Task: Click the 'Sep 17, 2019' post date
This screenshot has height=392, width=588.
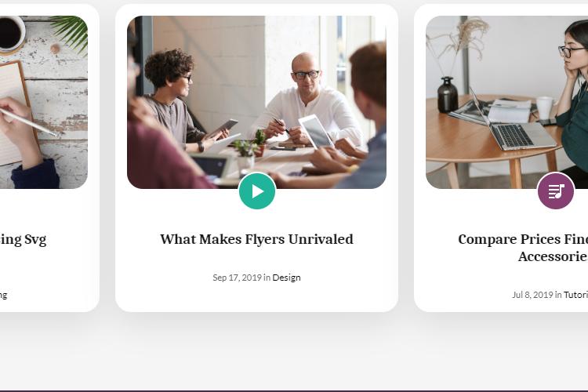Action: click(x=237, y=278)
